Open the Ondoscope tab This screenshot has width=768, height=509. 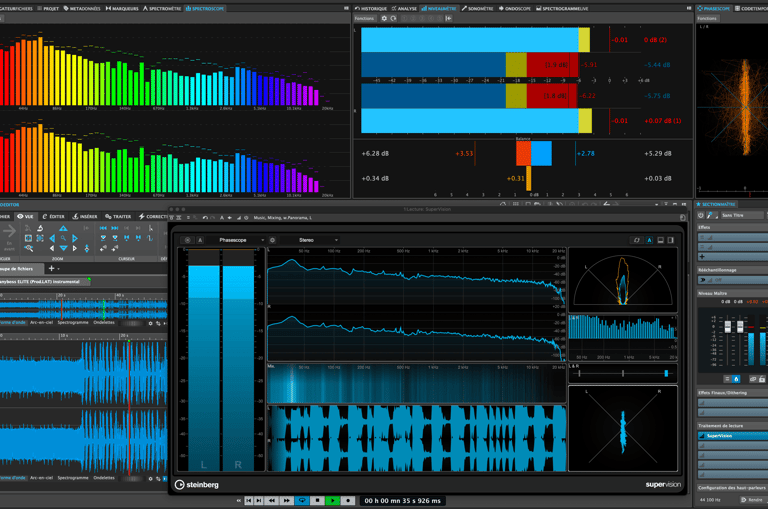(x=514, y=8)
